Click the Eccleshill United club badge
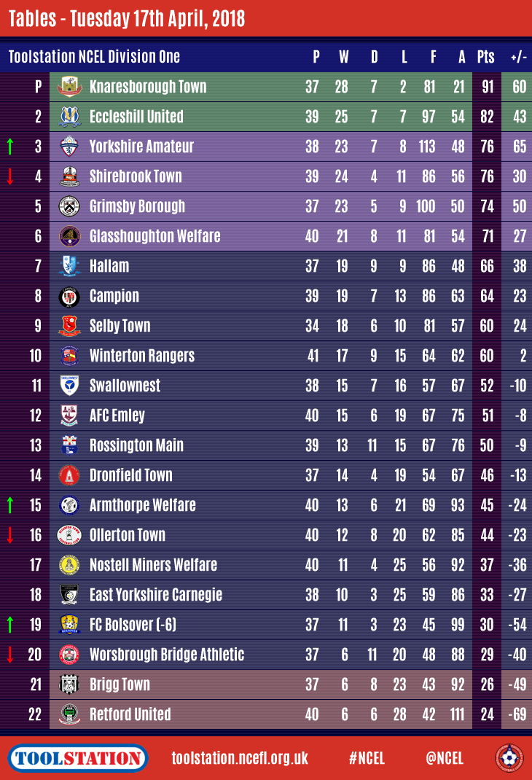The height and width of the screenshot is (780, 532). point(69,117)
